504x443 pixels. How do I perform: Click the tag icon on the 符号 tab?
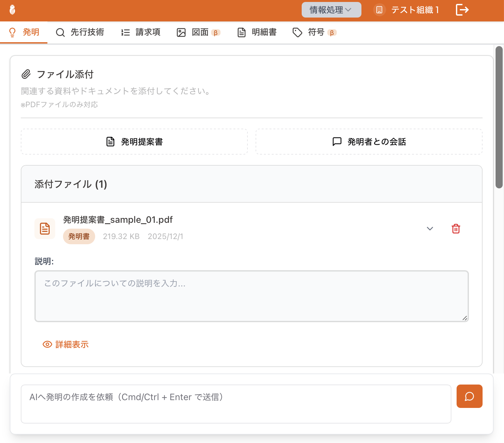(297, 32)
